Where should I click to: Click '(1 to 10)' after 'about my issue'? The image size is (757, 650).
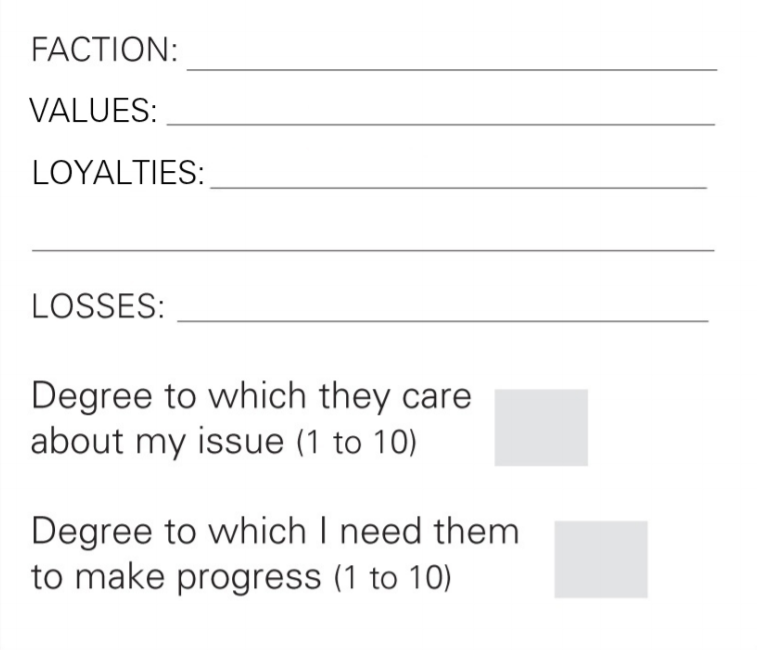point(356,442)
